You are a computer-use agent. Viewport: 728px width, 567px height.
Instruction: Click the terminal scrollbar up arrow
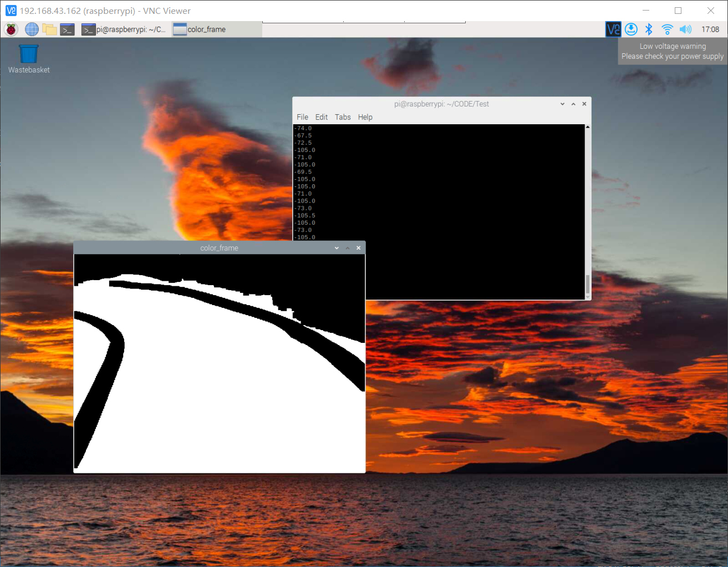click(588, 127)
